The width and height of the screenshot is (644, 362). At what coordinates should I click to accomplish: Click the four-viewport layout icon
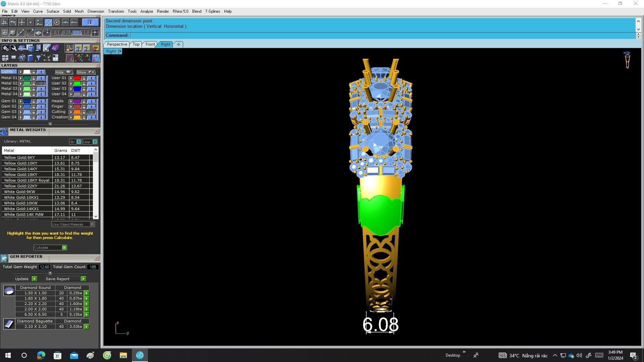[x=5, y=58]
